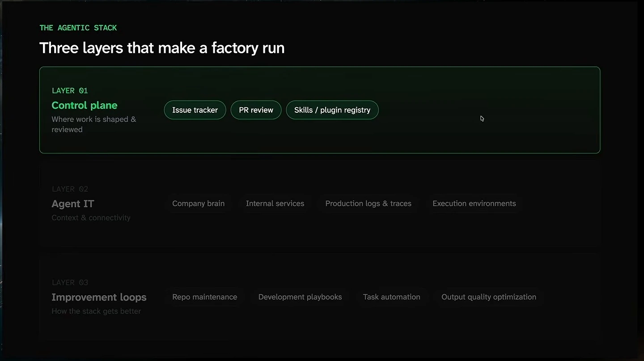The height and width of the screenshot is (361, 644).
Task: Click the Internal services chip
Action: (275, 204)
